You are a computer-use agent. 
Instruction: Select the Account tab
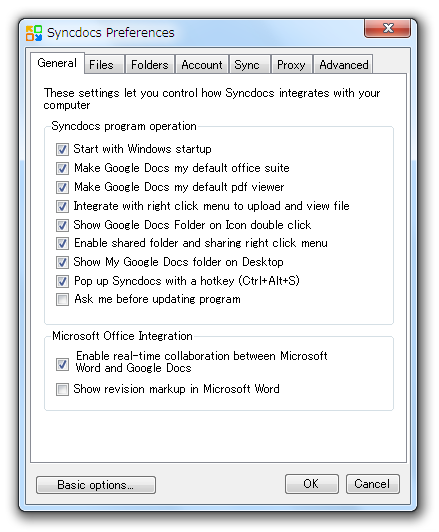202,64
